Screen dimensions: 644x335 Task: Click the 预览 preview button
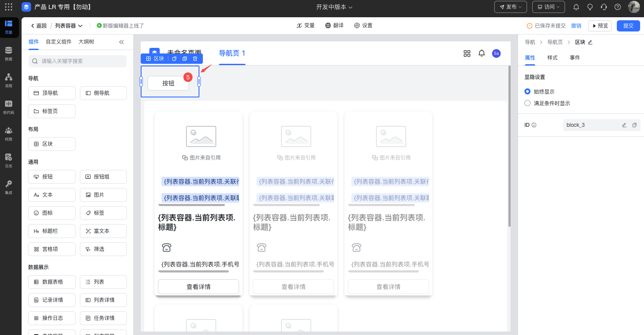pyautogui.click(x=600, y=26)
